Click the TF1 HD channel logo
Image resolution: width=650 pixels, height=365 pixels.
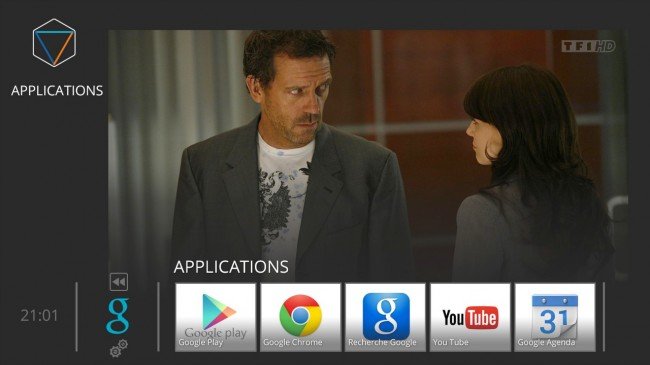588,46
